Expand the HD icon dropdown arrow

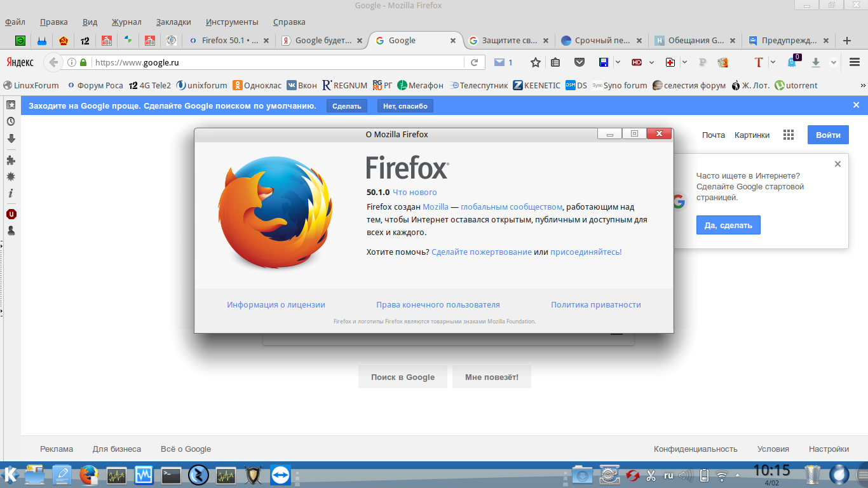[x=651, y=62]
